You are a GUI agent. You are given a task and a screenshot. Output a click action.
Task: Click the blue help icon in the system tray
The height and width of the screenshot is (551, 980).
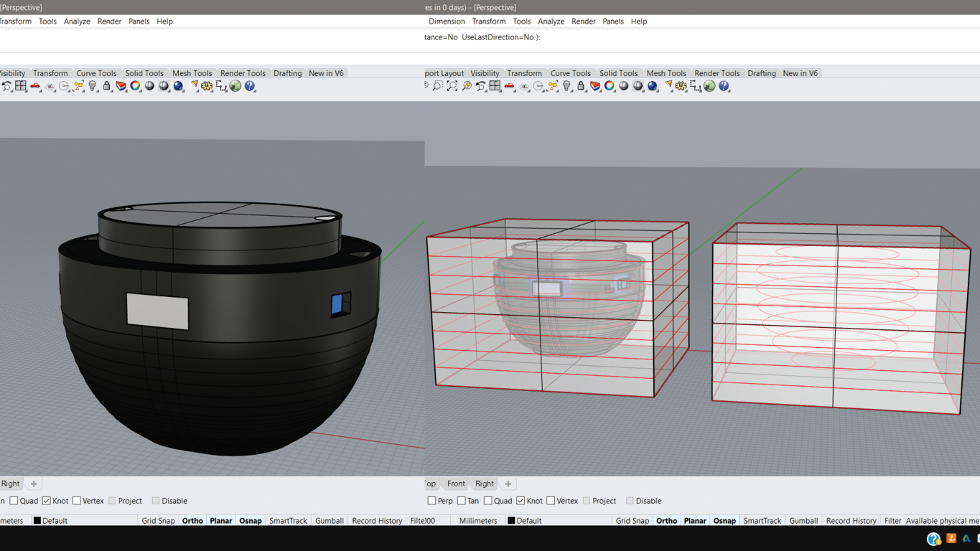coord(933,539)
